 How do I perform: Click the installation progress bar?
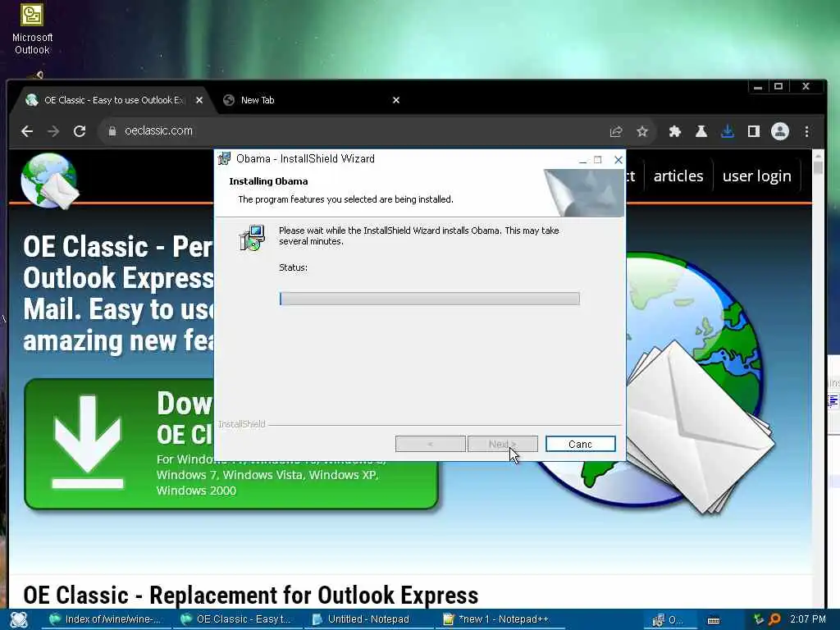click(x=429, y=299)
